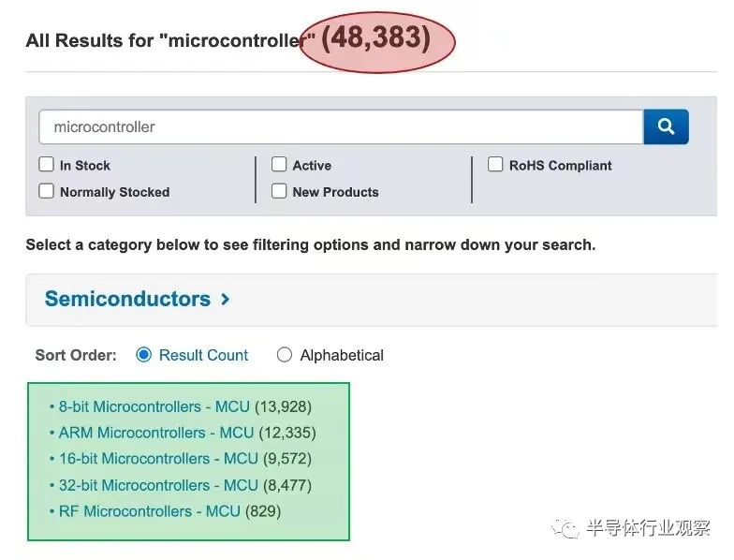Viewport: 734px width, 560px height.
Task: Click the circled 48,383 result count
Action: point(376,38)
